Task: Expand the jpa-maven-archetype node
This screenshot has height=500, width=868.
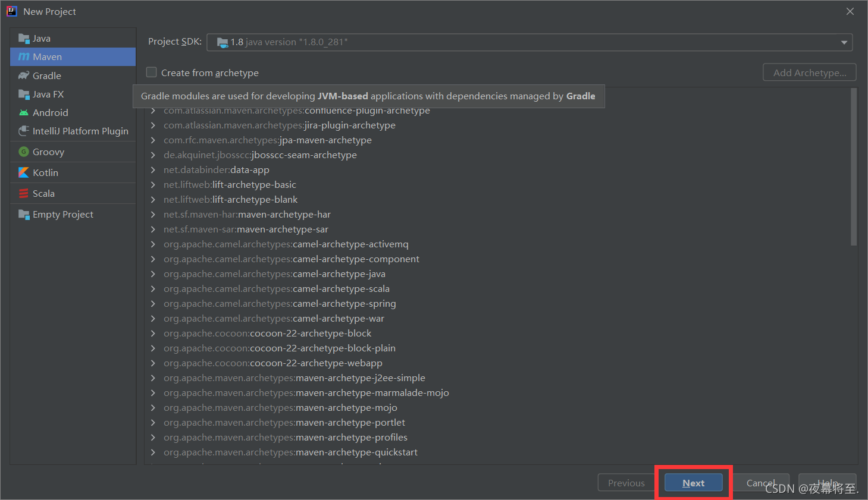Action: [x=153, y=140]
